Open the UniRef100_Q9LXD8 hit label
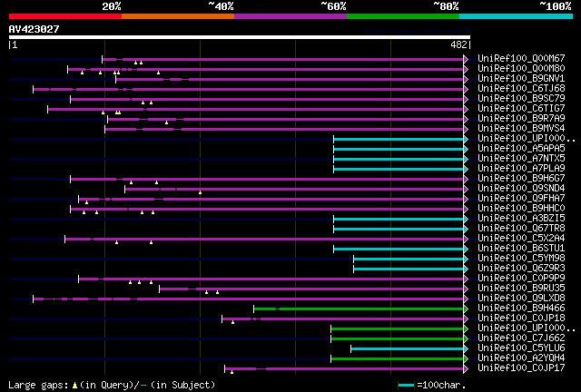This screenshot has width=581, height=392. tap(521, 299)
